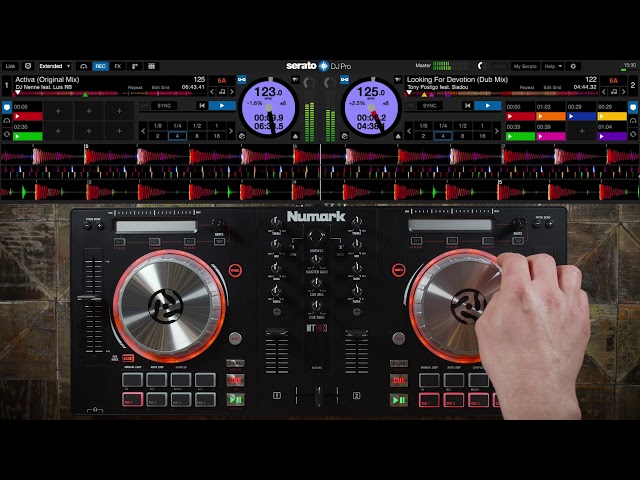
Task: Eject the Looking For Devotion track with up arrow
Action: tap(398, 136)
